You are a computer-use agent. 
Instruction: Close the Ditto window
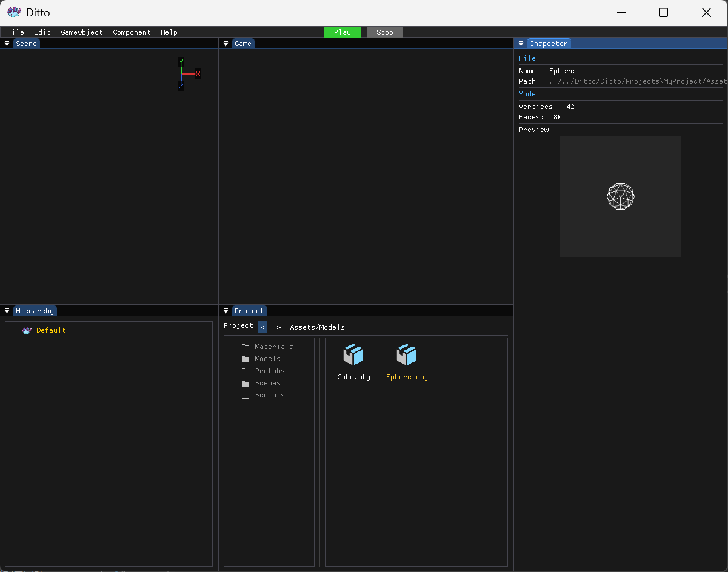pyautogui.click(x=706, y=13)
